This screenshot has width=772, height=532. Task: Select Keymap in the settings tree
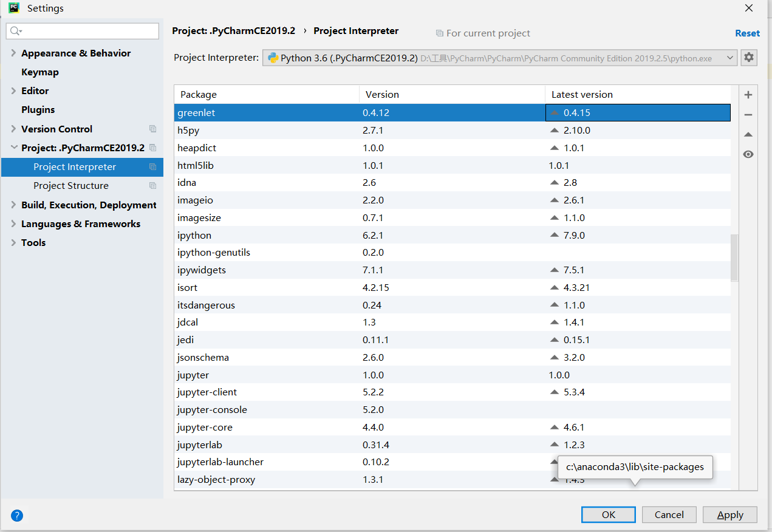40,72
